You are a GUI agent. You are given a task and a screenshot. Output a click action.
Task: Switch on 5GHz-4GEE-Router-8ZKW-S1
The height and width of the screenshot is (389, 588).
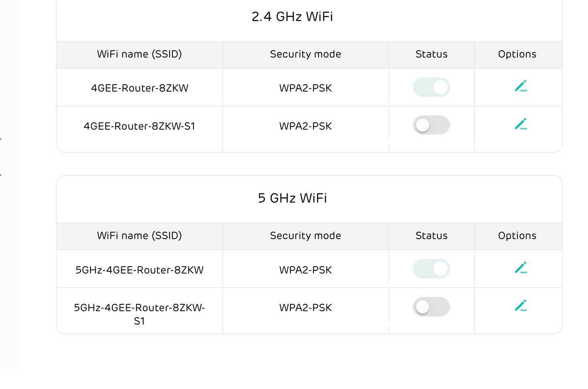431,306
